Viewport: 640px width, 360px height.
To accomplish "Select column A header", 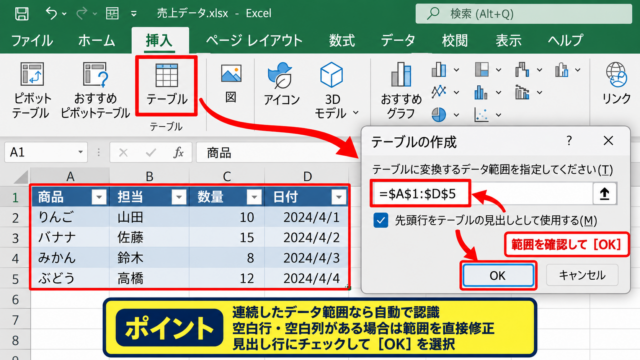I will 70,176.
